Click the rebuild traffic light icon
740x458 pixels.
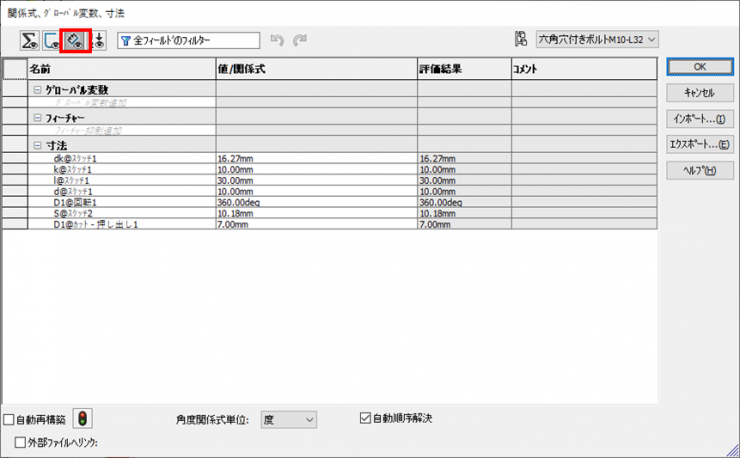[x=83, y=420]
